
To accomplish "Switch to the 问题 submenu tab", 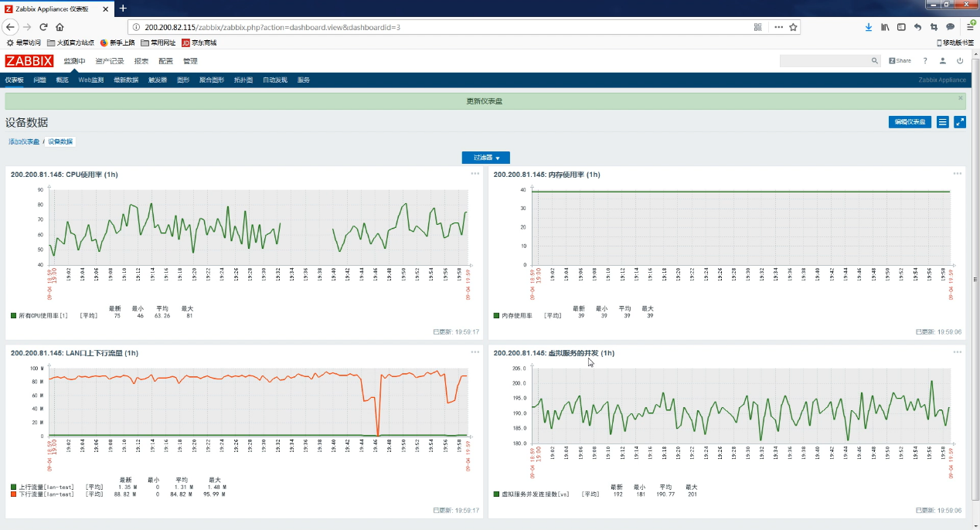I will tap(39, 80).
